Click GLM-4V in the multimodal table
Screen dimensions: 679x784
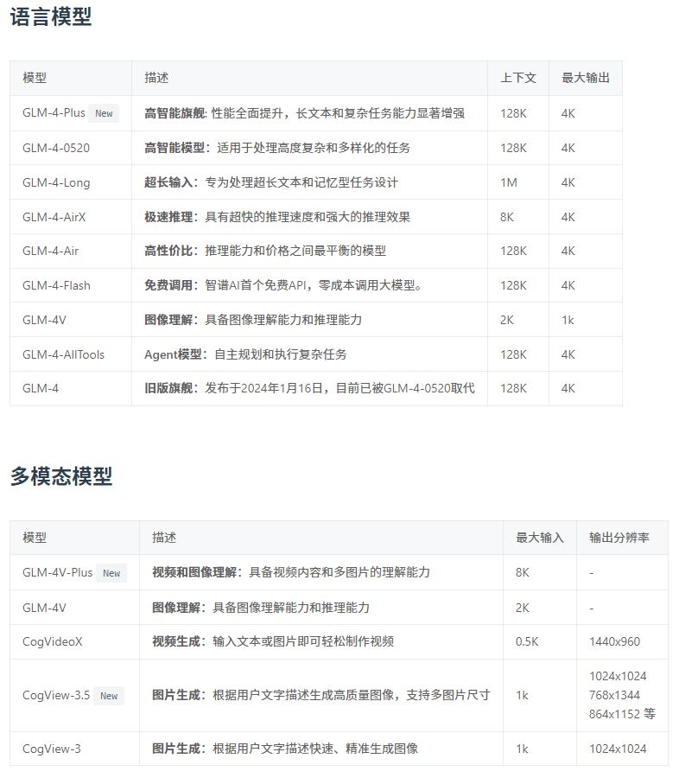(44, 608)
